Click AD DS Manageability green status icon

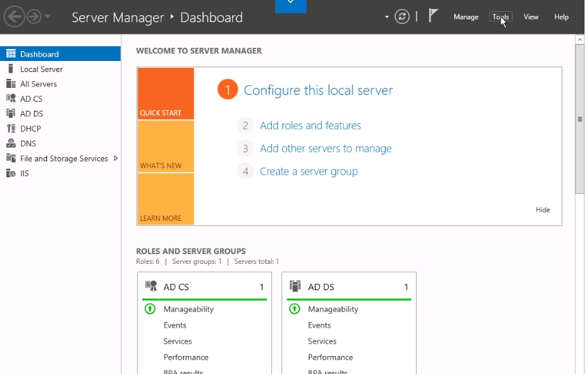(x=295, y=309)
